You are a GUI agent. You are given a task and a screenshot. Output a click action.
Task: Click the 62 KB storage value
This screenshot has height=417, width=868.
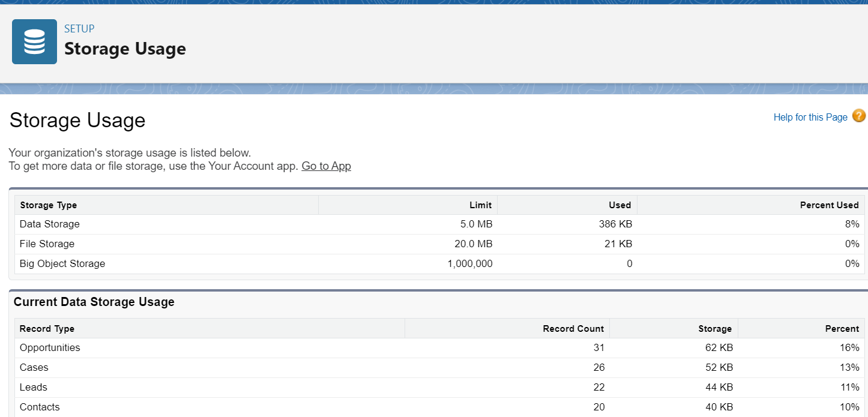click(719, 347)
